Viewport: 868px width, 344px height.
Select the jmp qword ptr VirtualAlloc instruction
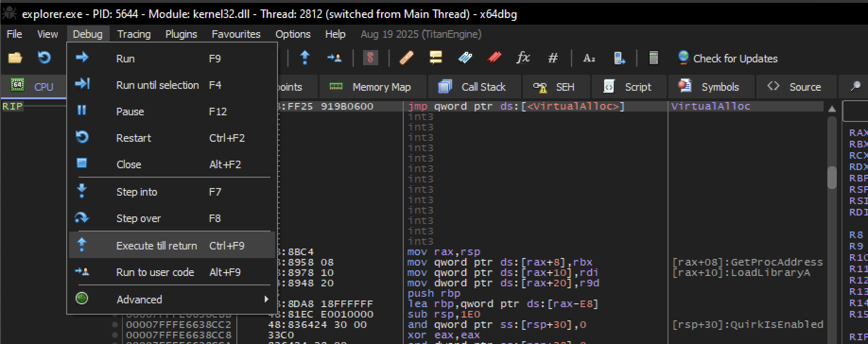(x=516, y=106)
